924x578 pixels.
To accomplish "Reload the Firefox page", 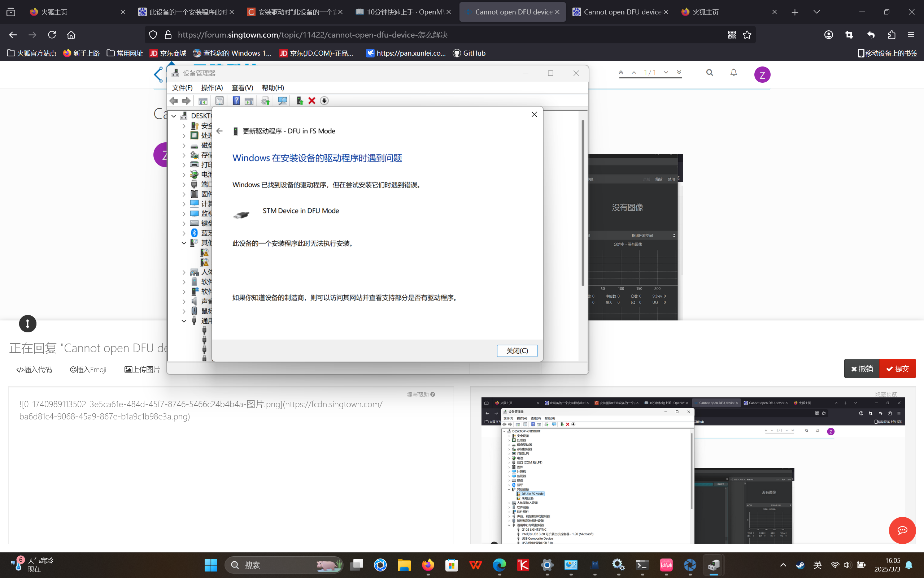I will coord(52,35).
